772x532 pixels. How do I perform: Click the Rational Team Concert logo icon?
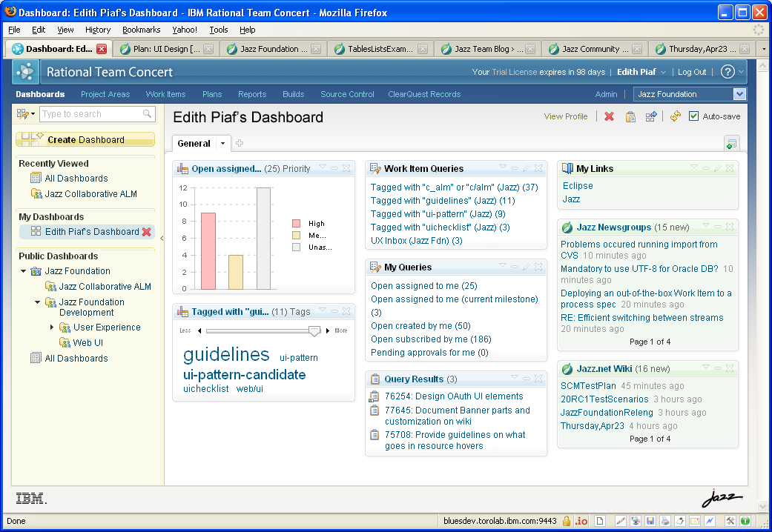coord(25,73)
